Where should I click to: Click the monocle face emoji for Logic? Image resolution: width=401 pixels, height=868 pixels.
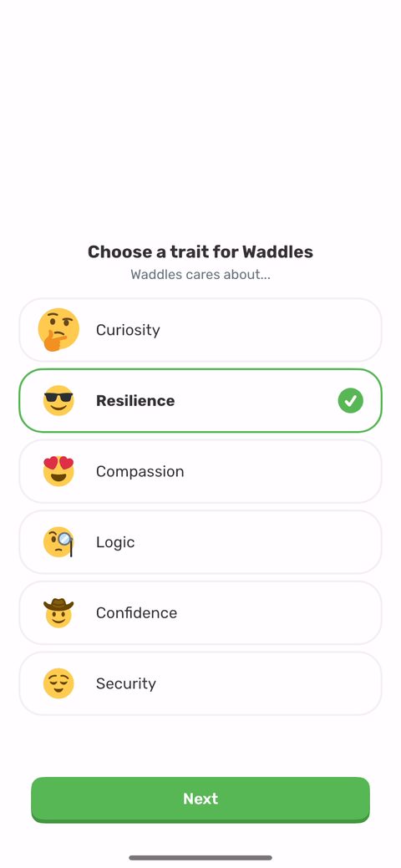[58, 542]
